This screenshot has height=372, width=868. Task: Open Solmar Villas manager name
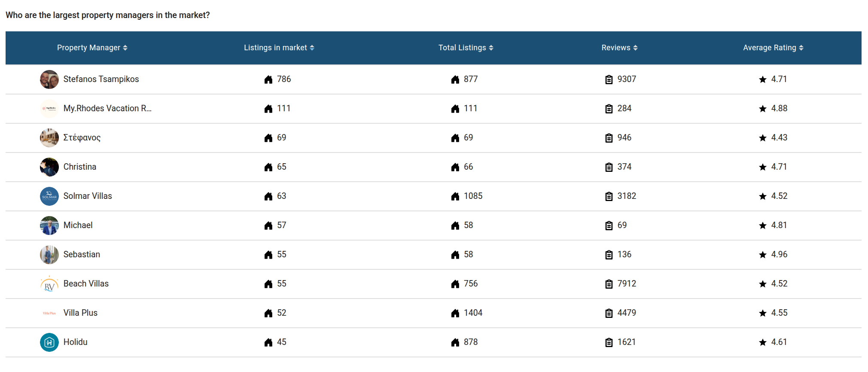point(88,196)
